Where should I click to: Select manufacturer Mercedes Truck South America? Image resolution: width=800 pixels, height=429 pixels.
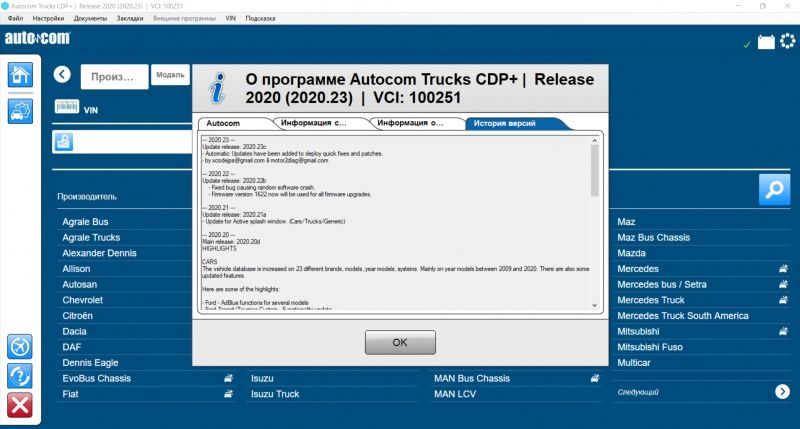pos(683,316)
